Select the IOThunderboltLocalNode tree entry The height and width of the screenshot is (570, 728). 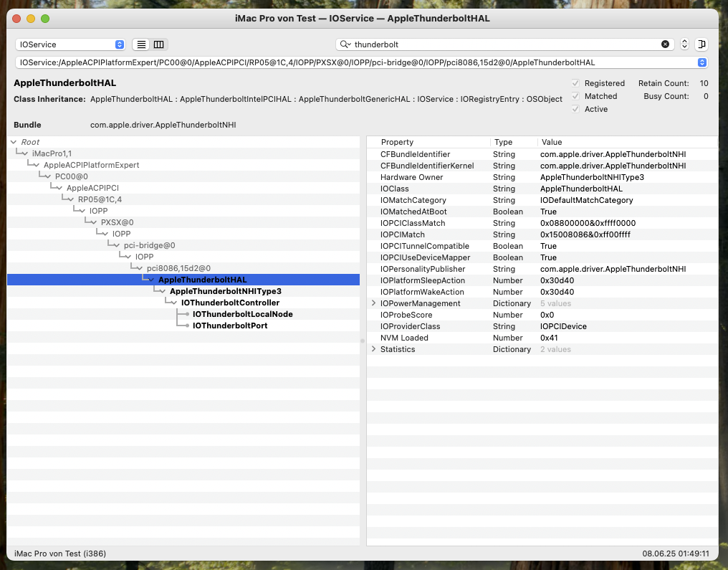point(242,314)
